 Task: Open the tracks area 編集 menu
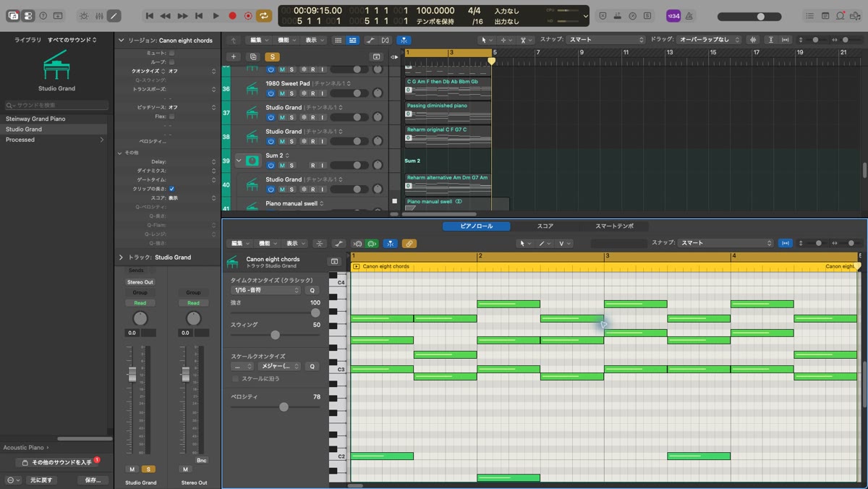pyautogui.click(x=258, y=40)
